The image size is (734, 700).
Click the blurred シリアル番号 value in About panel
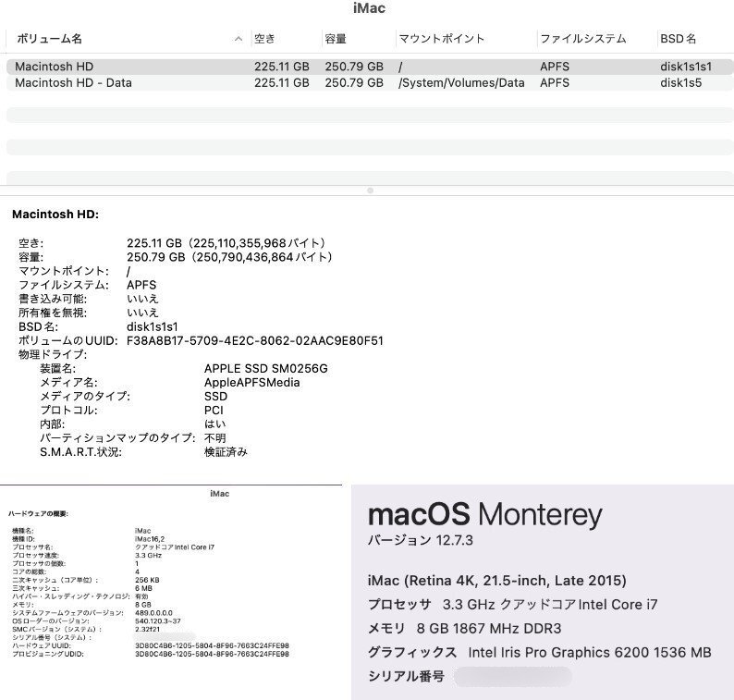point(512,677)
